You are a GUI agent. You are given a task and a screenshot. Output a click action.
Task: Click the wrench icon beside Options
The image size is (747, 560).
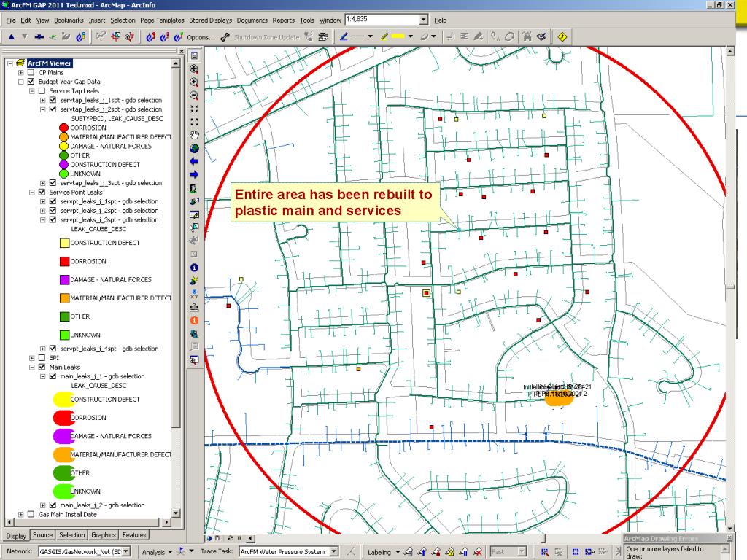tap(225, 36)
